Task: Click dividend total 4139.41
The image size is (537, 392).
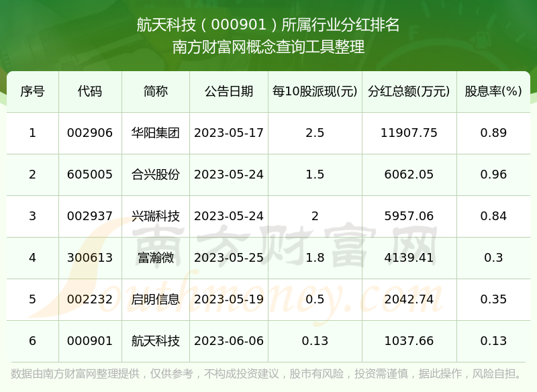Action: [x=409, y=258]
